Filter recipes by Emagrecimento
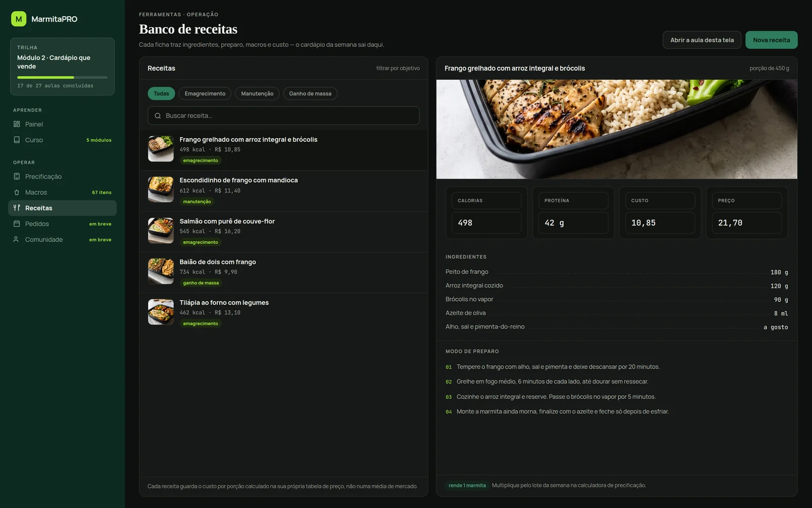The height and width of the screenshot is (508, 812). tap(205, 93)
